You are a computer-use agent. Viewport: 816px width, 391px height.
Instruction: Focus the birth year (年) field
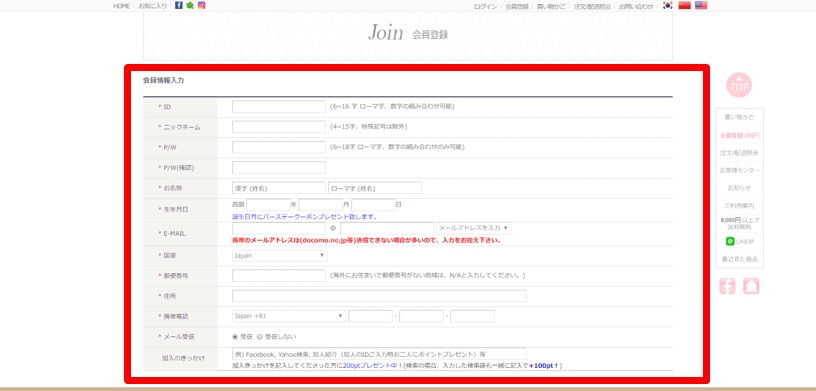point(268,205)
